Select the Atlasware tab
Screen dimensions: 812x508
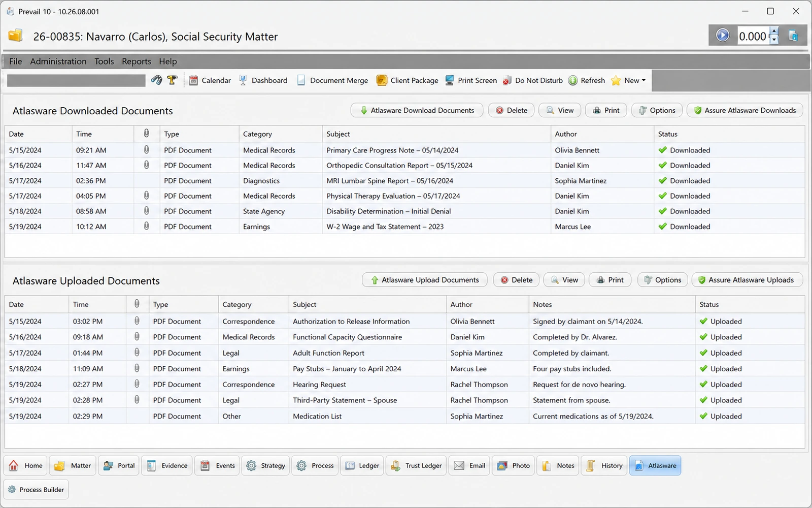coord(655,465)
